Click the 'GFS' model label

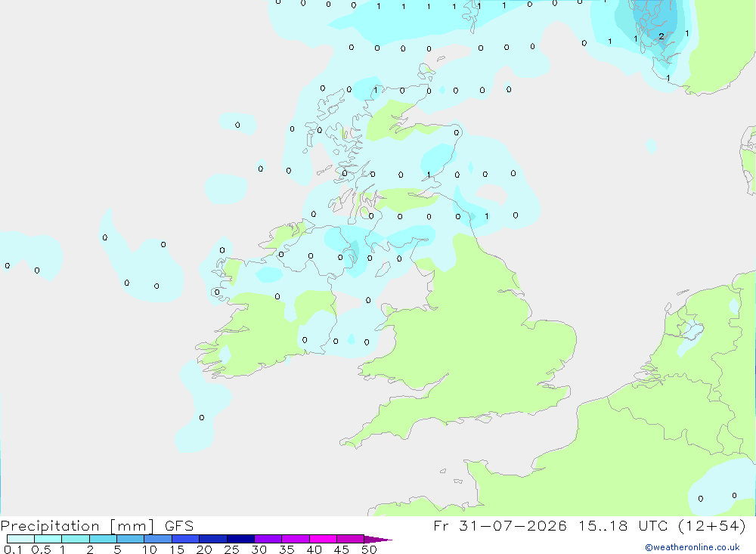[x=179, y=526]
